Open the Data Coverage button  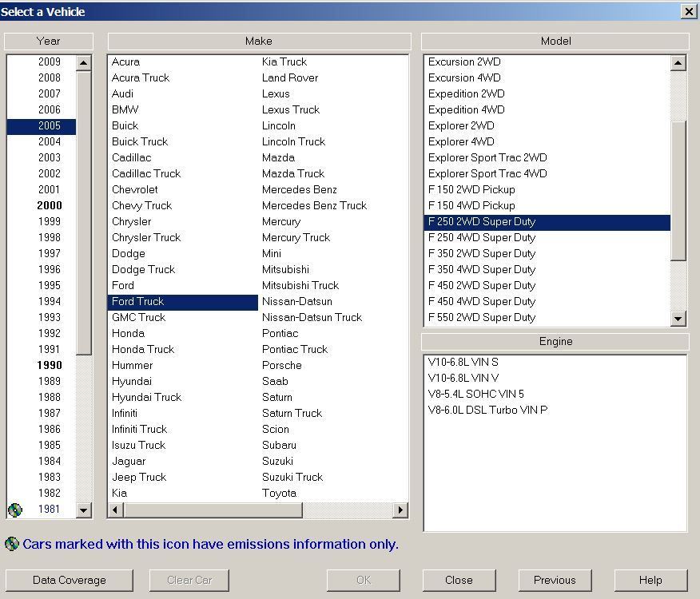[x=69, y=580]
